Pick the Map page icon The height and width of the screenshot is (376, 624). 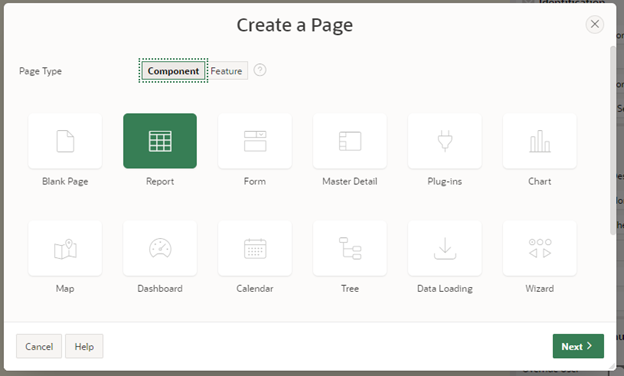[65, 249]
